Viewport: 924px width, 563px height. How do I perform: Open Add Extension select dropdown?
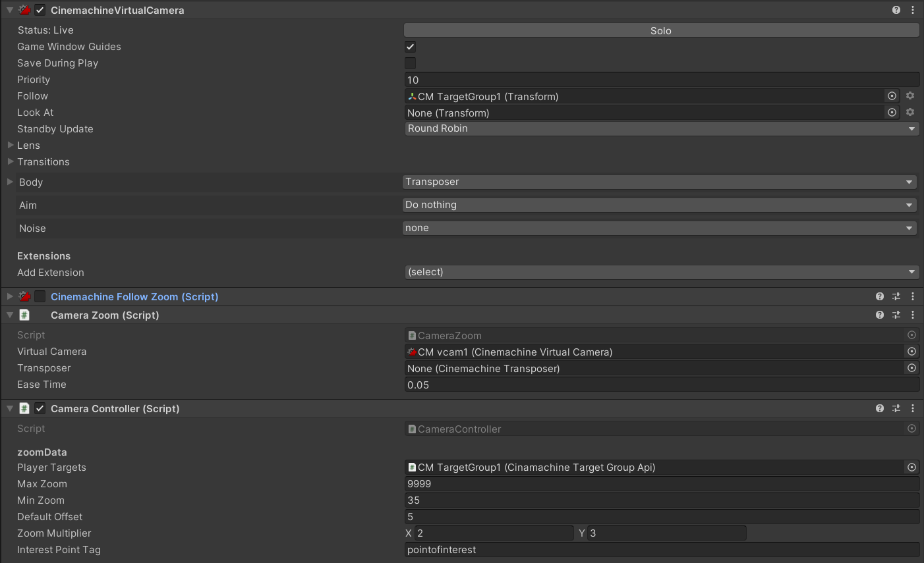point(662,272)
